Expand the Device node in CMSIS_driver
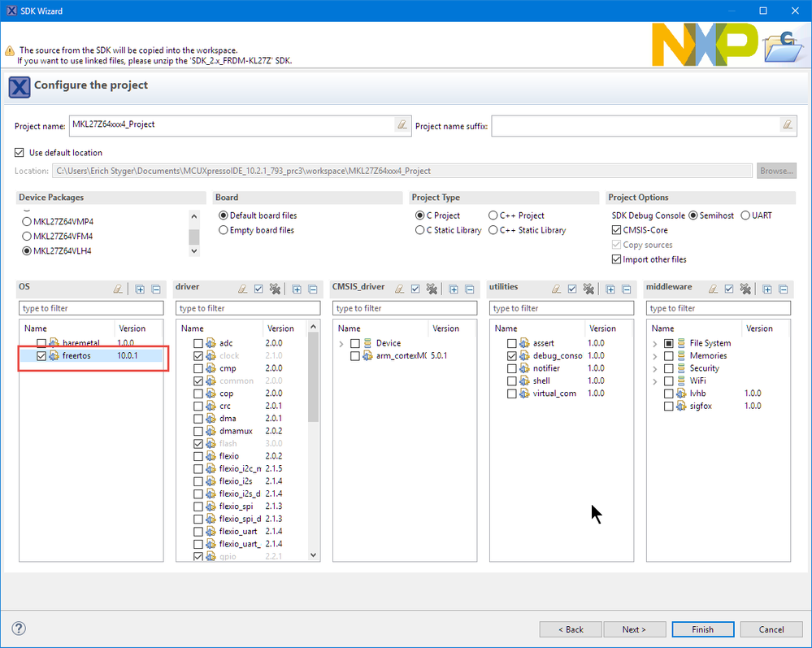This screenshot has height=648, width=812. [341, 343]
